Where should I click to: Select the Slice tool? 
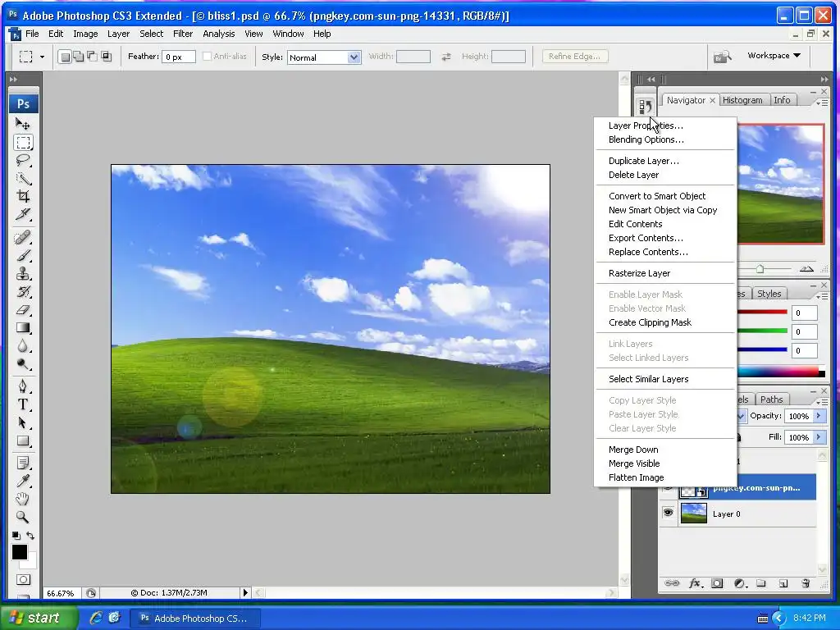tap(23, 214)
